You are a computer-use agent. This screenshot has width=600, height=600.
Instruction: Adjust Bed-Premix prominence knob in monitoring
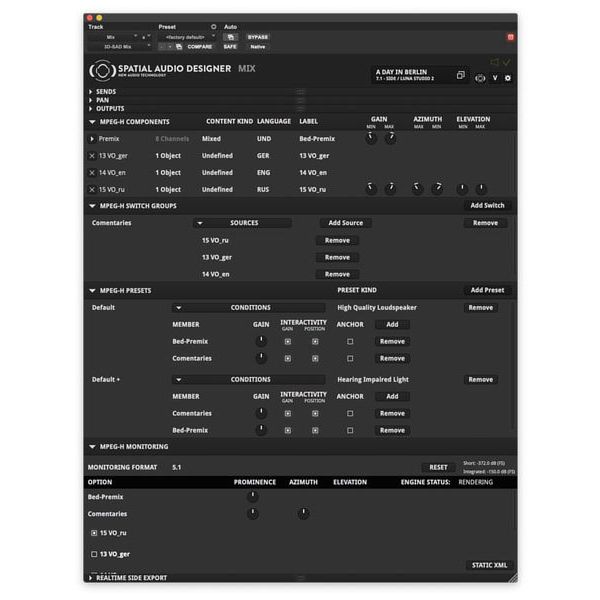253,496
